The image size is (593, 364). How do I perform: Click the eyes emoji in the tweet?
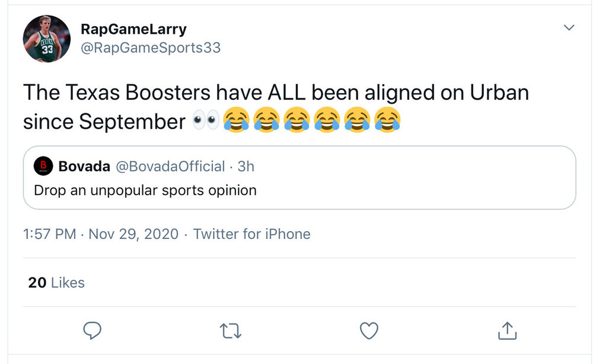[205, 121]
